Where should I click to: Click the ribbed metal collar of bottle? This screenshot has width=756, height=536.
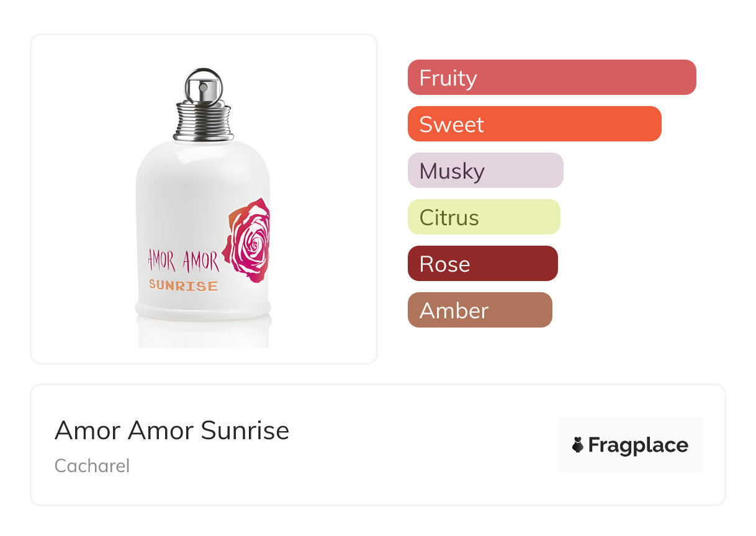point(203,121)
